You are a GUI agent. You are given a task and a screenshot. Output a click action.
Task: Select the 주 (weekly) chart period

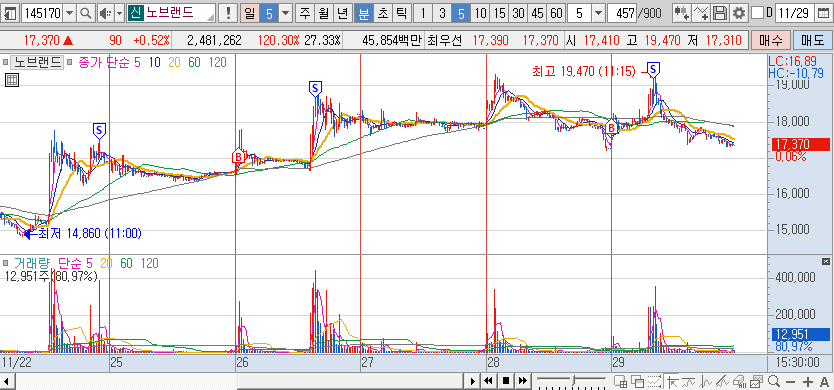click(x=305, y=13)
